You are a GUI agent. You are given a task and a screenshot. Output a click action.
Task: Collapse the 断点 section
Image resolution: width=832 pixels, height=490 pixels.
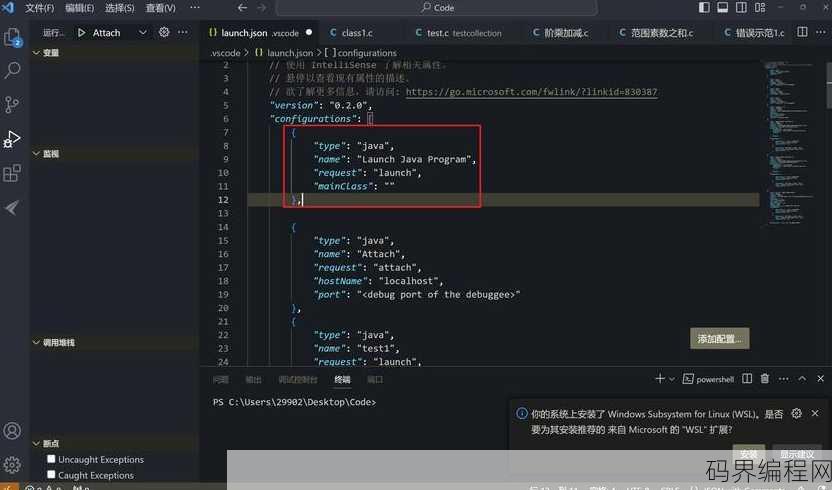click(37, 443)
